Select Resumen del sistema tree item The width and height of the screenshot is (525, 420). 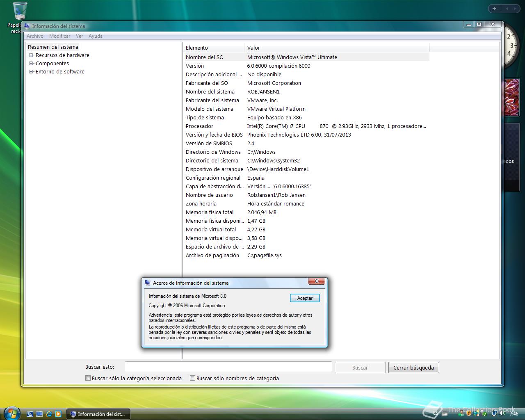click(53, 47)
